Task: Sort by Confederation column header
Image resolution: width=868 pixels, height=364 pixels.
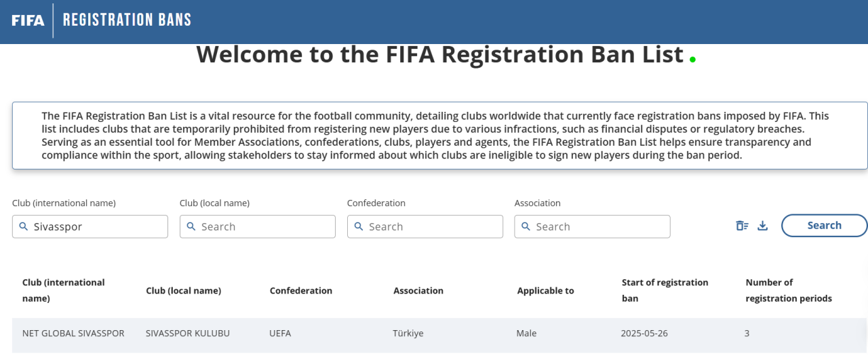Action: (x=301, y=291)
